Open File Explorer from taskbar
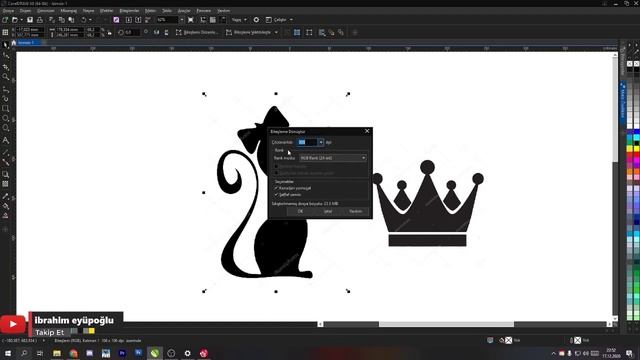The width and height of the screenshot is (640, 360). 57,353
